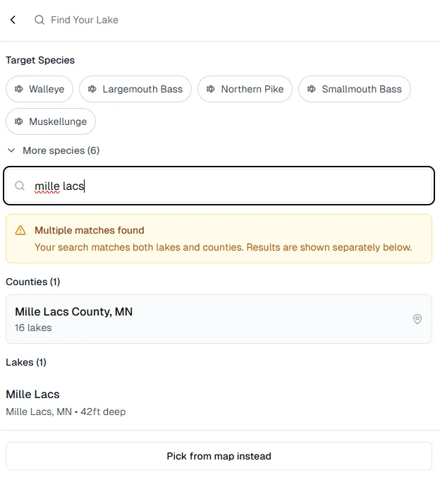Click the fish icon on the Muskellunge chip

19,121
